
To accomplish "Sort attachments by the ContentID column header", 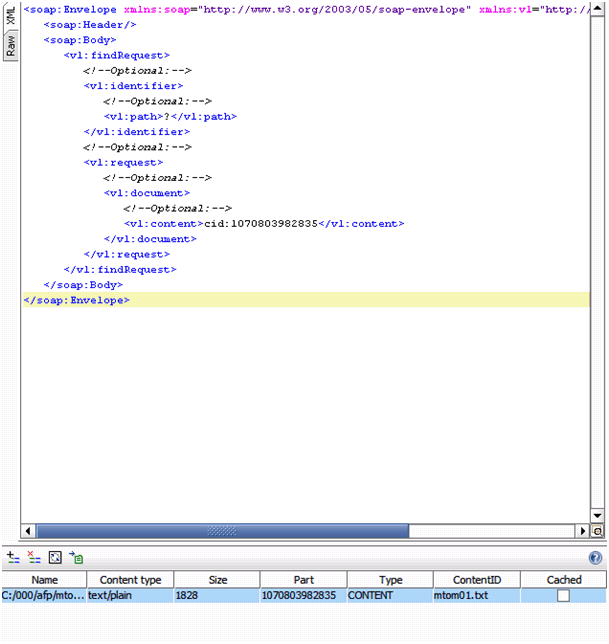I will point(477,580).
